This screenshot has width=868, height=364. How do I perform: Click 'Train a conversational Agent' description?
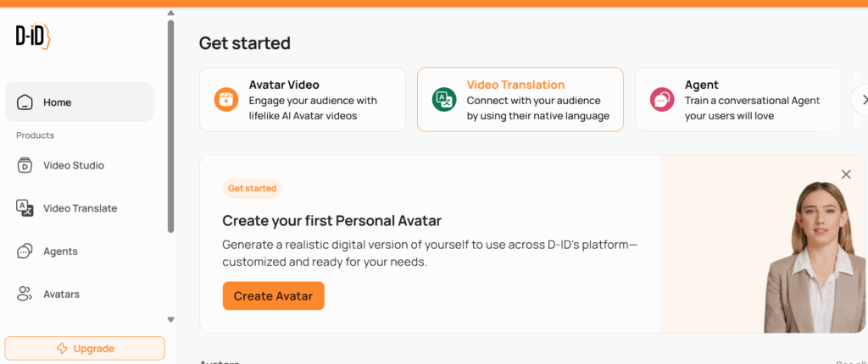click(753, 101)
